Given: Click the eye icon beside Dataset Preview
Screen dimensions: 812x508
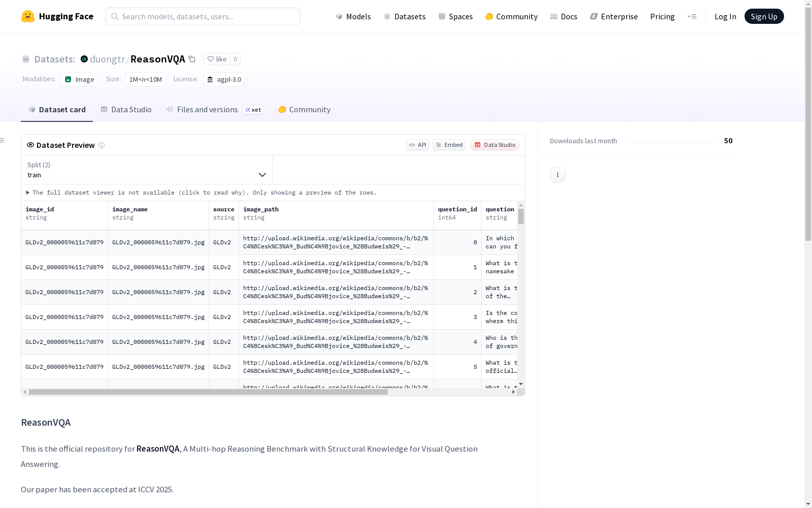Looking at the screenshot, I should [30, 145].
